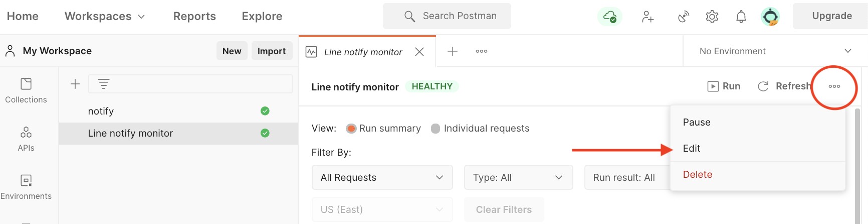This screenshot has height=224, width=868.
Task: Open the sync status cloud icon
Action: [609, 17]
